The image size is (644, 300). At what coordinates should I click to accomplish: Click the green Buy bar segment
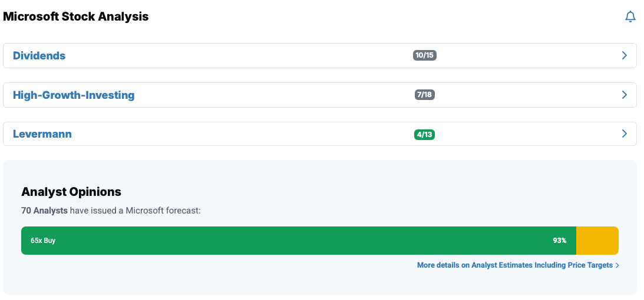coord(295,241)
